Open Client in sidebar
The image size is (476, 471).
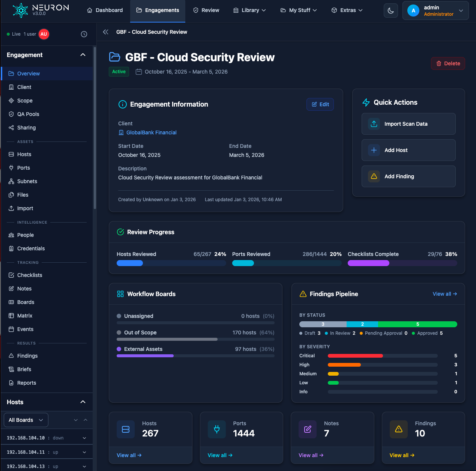(x=47, y=87)
